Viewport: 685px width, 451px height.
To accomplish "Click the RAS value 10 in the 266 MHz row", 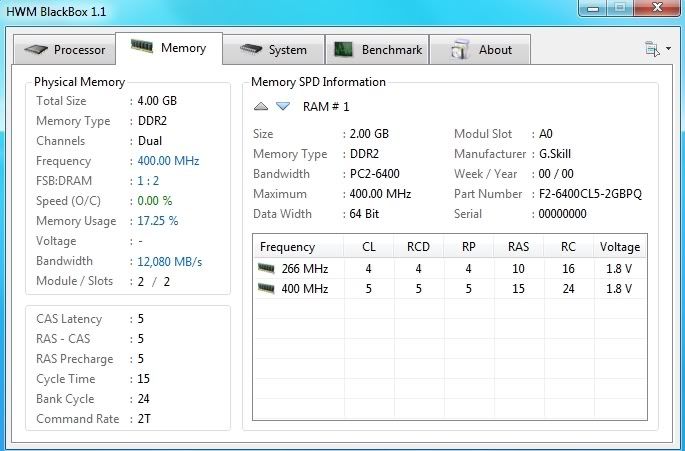I will point(518,268).
